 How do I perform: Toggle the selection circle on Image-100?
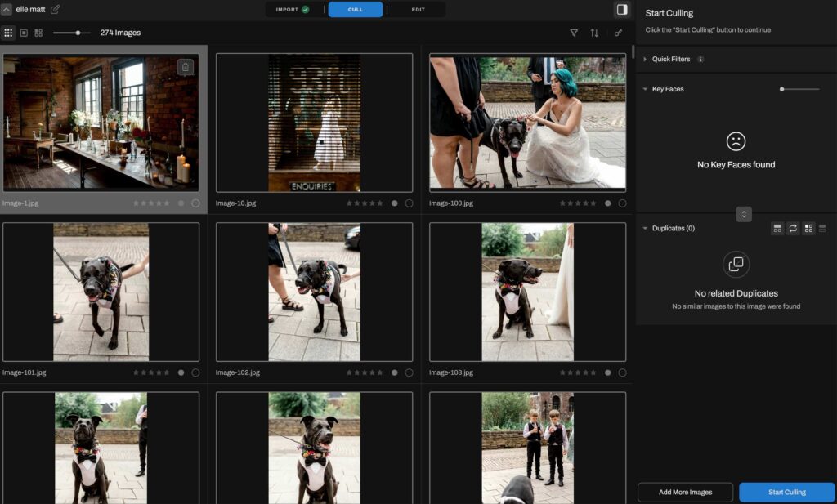point(624,203)
